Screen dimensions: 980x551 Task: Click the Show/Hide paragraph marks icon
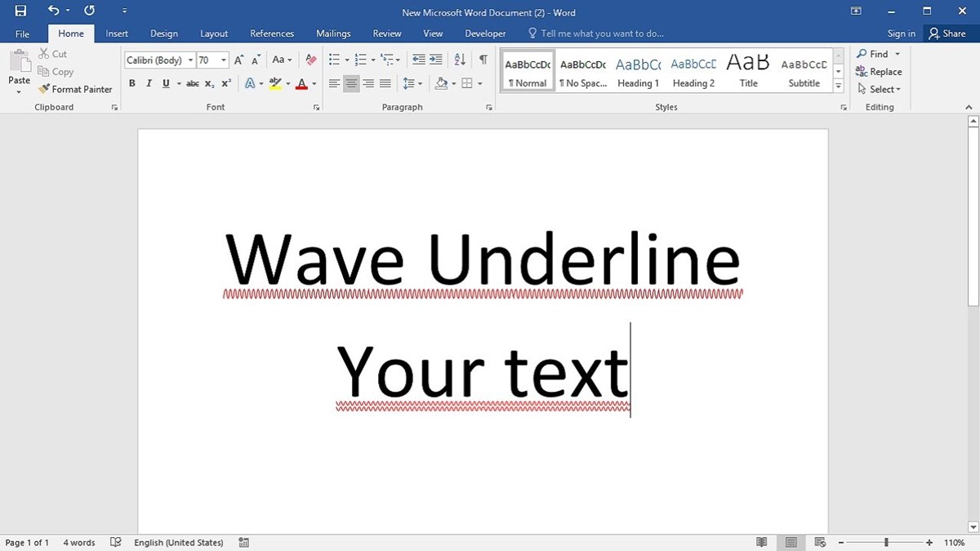(x=483, y=60)
